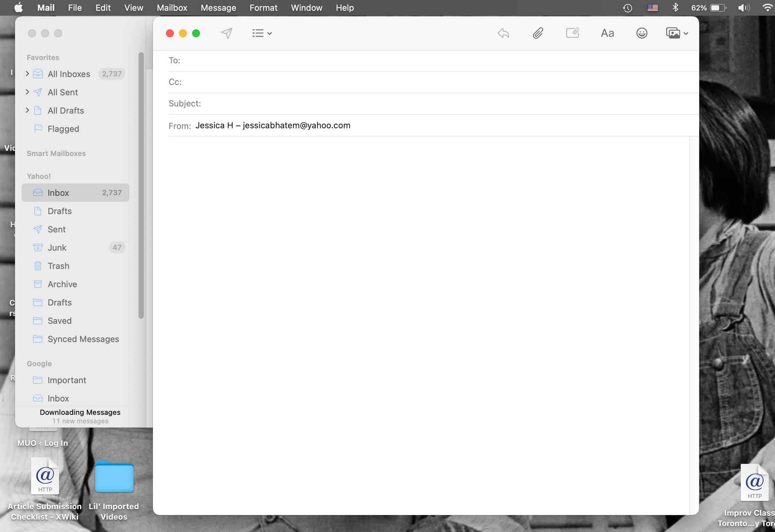Click the reply arrow icon
This screenshot has width=775, height=532.
coord(503,33)
